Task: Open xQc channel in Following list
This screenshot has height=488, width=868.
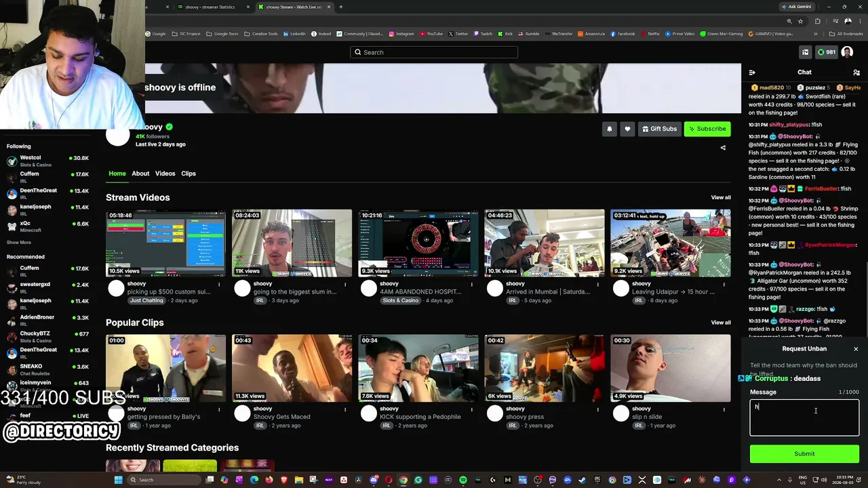Action: point(47,226)
